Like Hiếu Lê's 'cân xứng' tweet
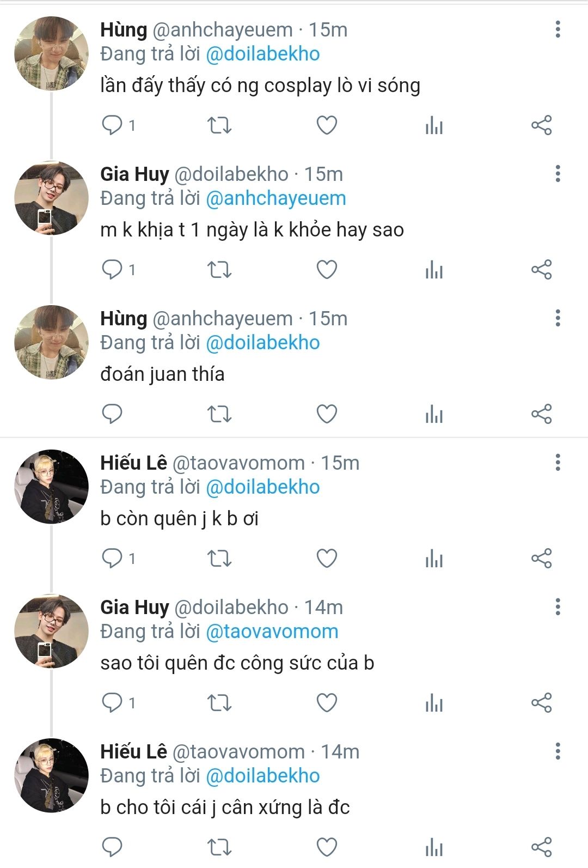588x868 pixels. pyautogui.click(x=327, y=847)
